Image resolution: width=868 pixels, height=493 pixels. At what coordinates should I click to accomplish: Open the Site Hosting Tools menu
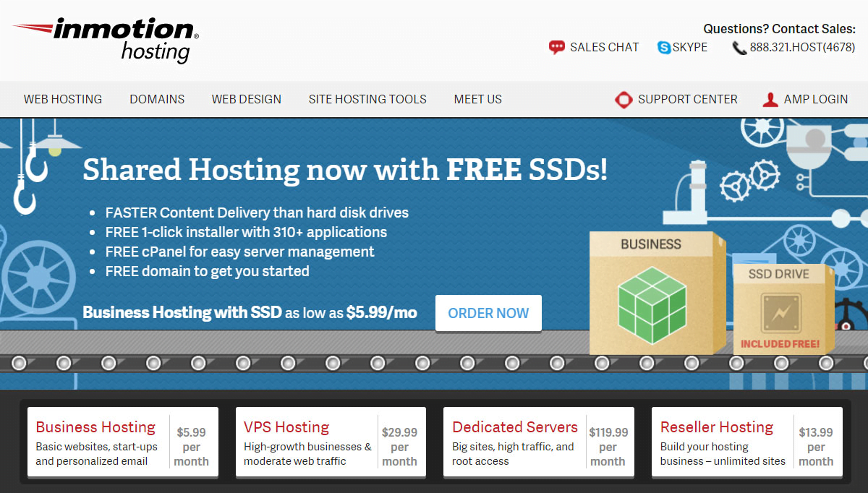367,99
